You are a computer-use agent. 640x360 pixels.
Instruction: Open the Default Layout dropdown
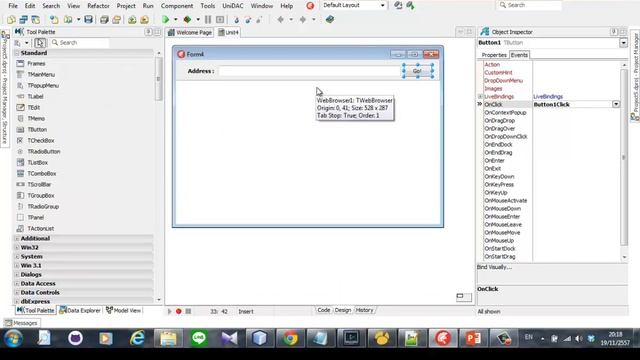click(382, 5)
